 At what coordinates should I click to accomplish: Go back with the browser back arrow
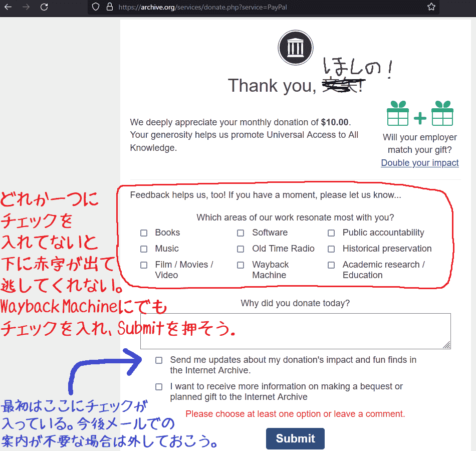8,7
